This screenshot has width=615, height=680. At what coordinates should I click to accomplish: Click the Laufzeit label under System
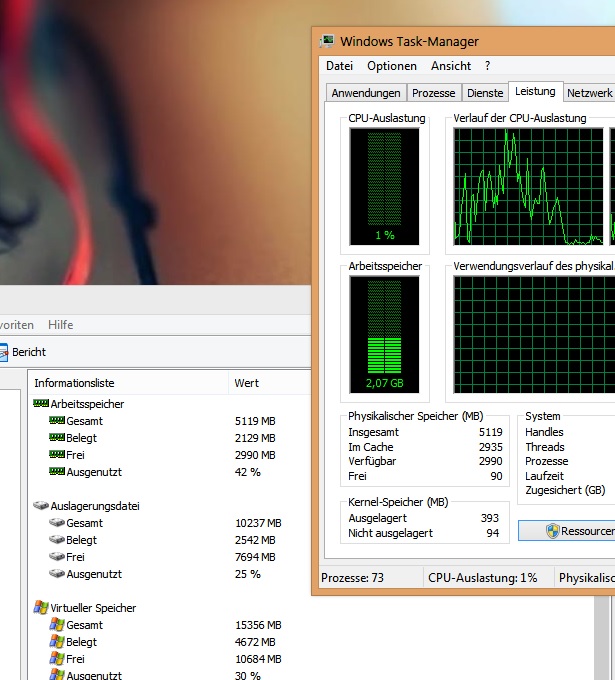(x=544, y=476)
